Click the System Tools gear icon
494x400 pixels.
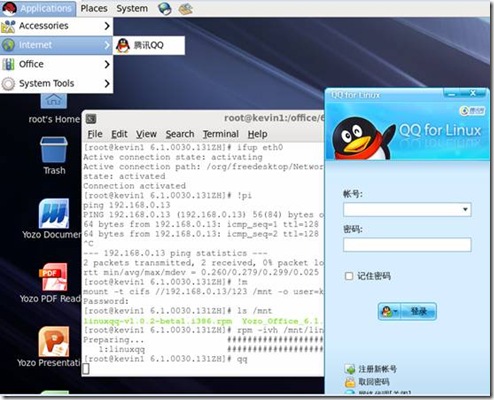point(8,83)
